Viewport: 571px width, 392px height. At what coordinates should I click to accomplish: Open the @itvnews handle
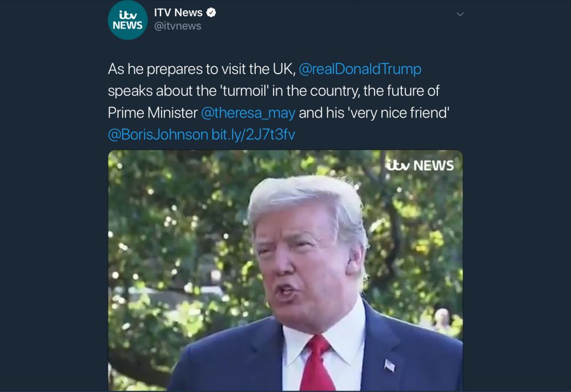[178, 26]
